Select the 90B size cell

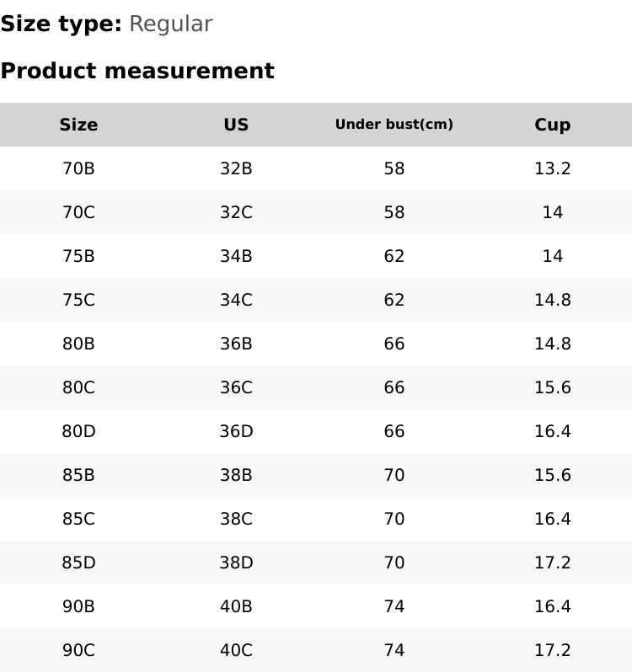pyautogui.click(x=78, y=606)
